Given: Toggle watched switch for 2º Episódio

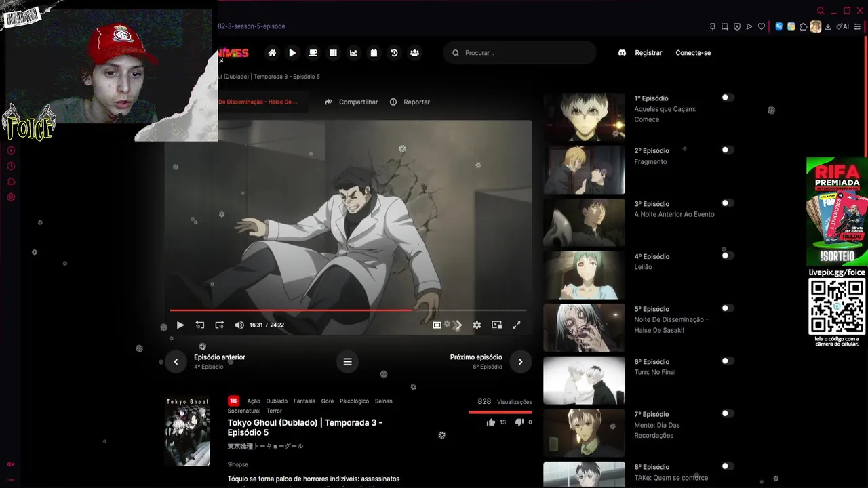Looking at the screenshot, I should 727,150.
